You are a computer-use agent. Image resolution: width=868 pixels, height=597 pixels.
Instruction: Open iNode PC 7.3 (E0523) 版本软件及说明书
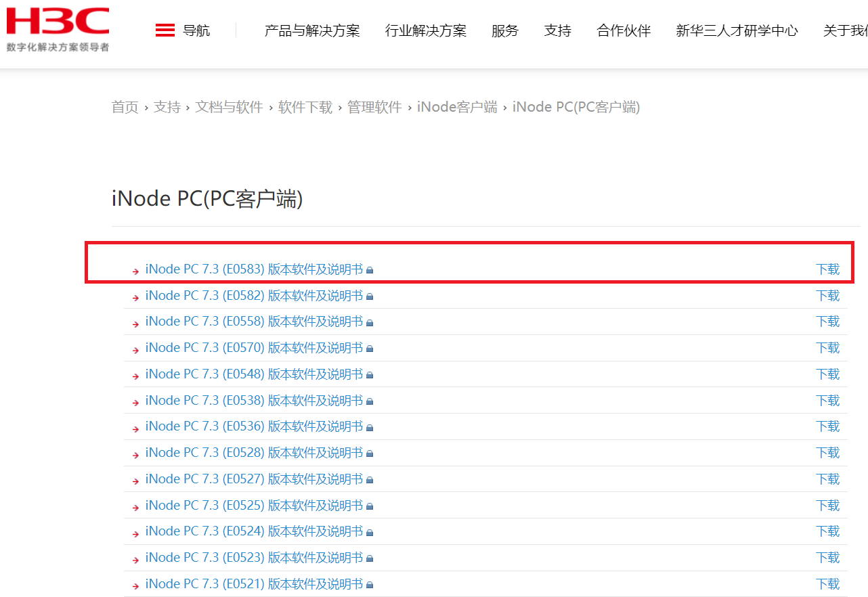(254, 558)
